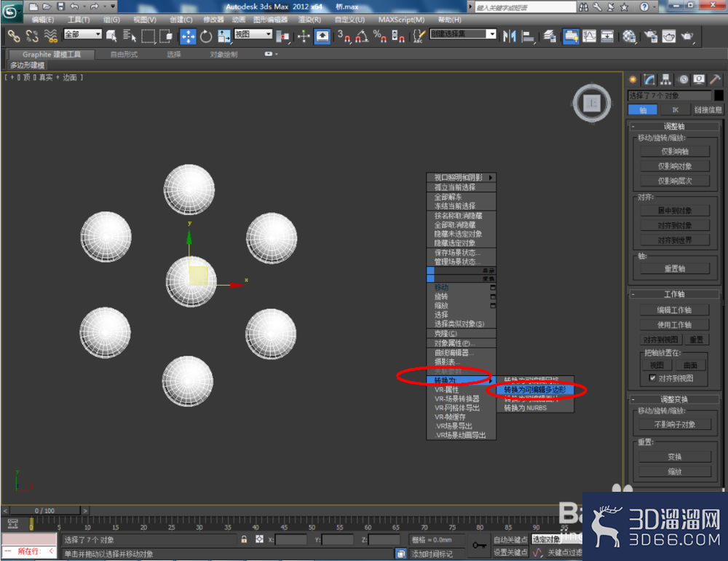The width and height of the screenshot is (728, 561).
Task: Click the 居中到对象 button
Action: click(x=675, y=211)
